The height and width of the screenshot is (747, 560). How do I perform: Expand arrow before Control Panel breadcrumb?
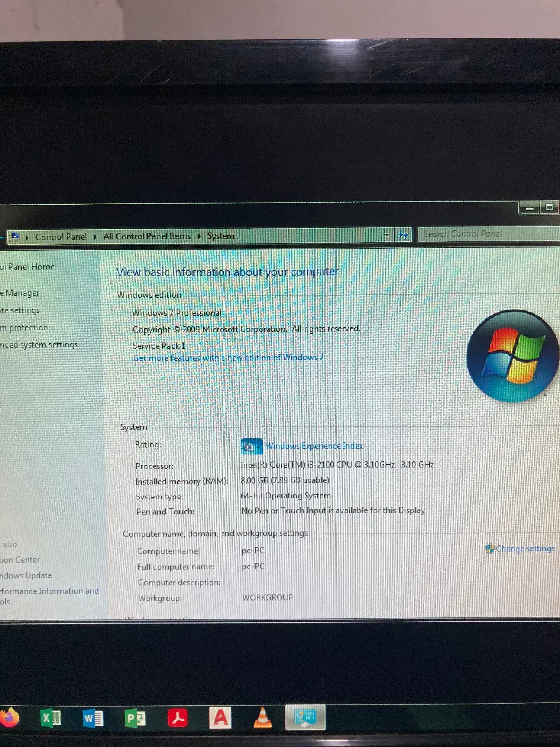27,237
